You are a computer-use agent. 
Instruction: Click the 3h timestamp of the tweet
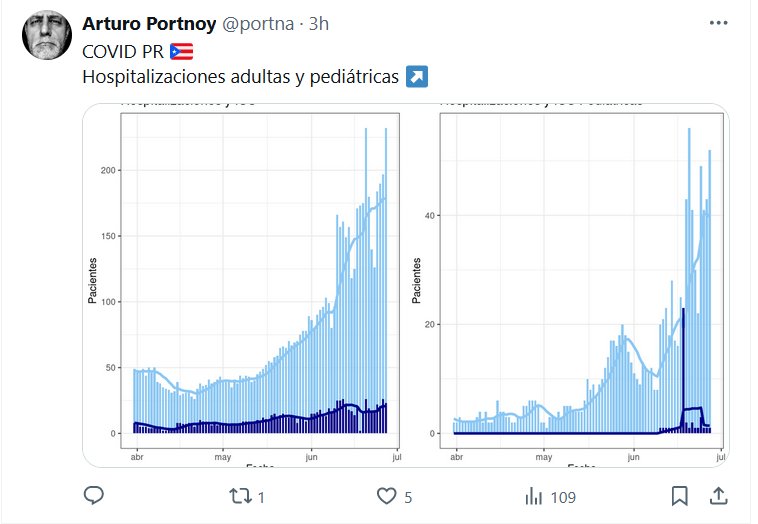pyautogui.click(x=319, y=24)
